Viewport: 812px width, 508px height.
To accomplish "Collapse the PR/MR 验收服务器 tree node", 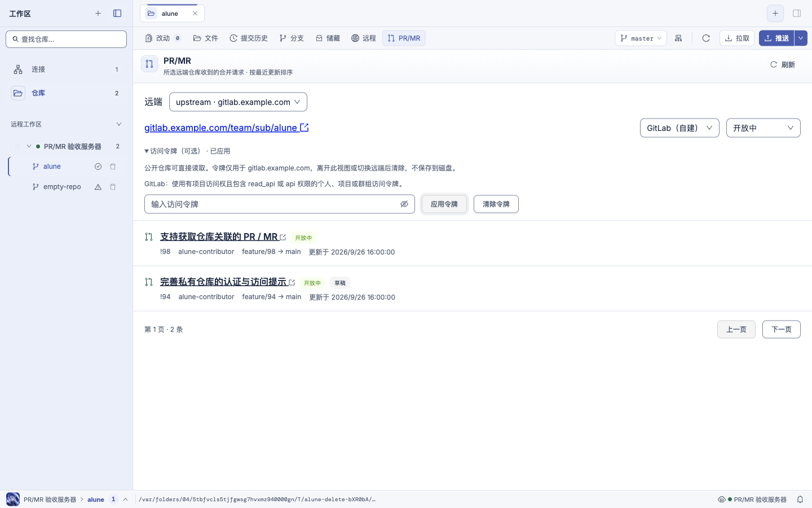I will 29,146.
